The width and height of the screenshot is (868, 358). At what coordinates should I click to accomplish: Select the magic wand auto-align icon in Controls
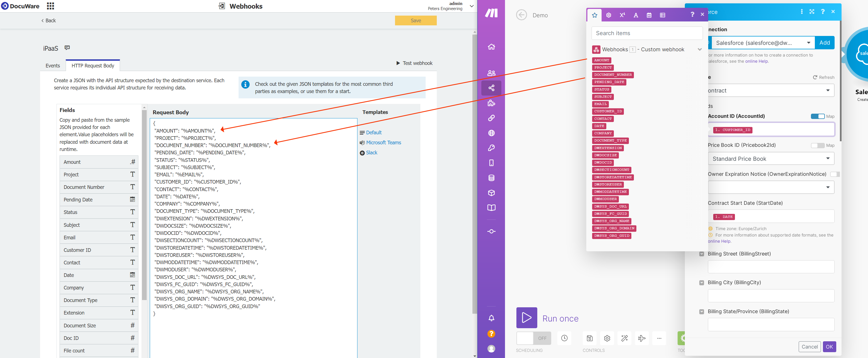tap(624, 338)
